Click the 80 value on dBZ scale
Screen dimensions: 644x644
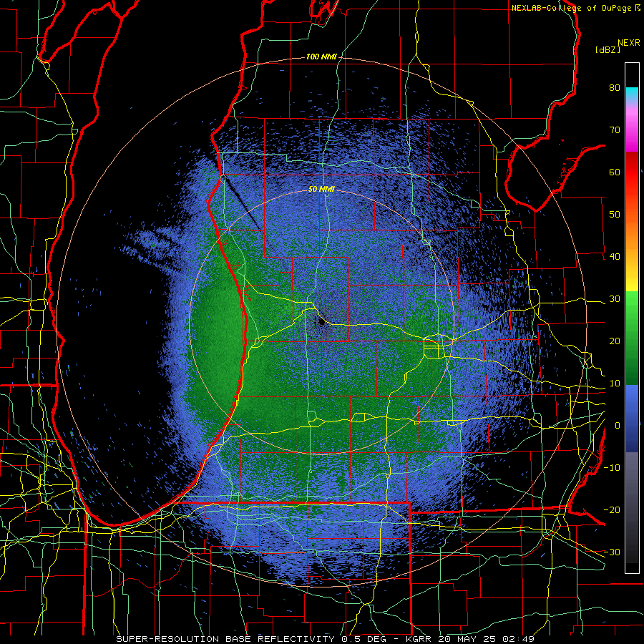click(x=615, y=88)
